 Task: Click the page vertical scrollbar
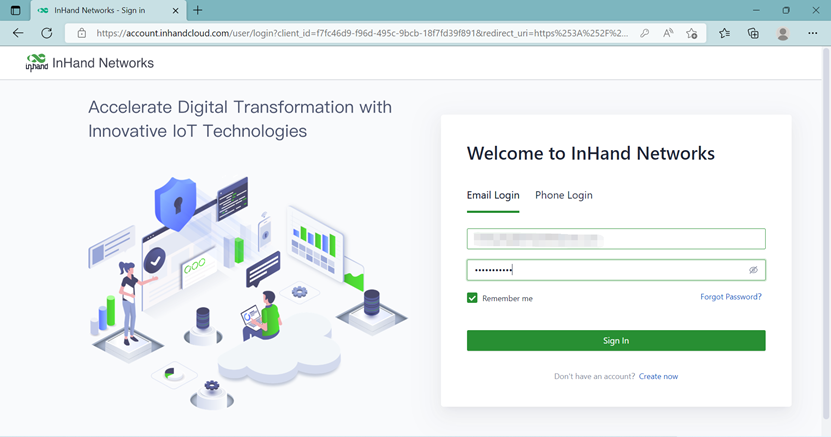826,233
